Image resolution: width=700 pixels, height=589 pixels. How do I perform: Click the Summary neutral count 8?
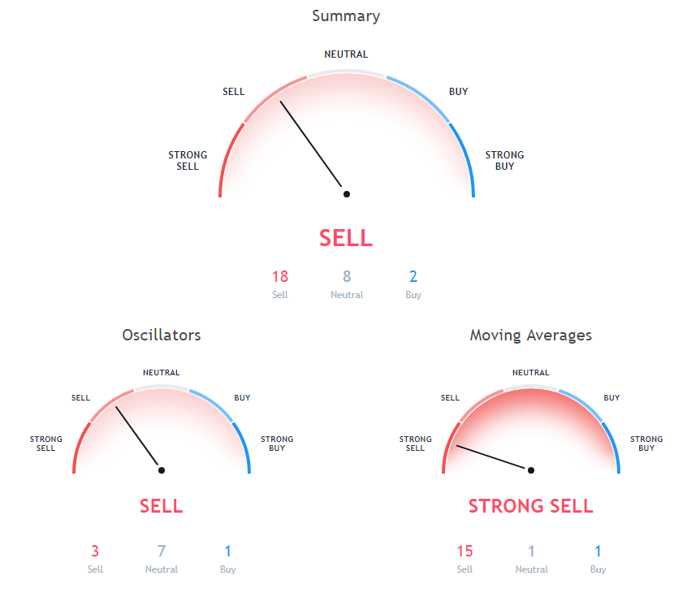[347, 276]
